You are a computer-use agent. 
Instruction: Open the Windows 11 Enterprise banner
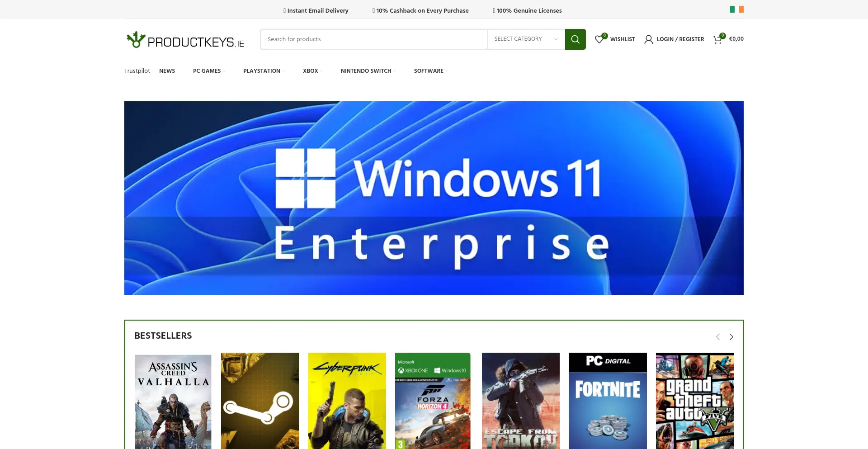434,198
